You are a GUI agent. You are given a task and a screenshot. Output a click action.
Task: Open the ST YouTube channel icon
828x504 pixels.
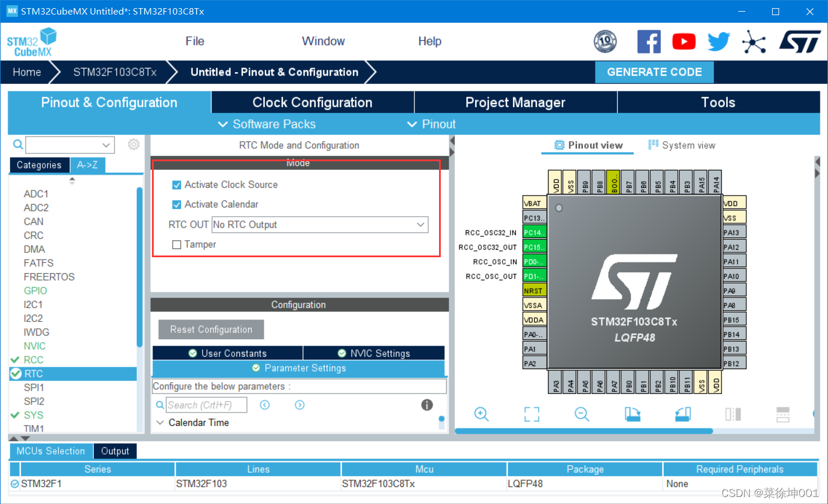pyautogui.click(x=684, y=41)
